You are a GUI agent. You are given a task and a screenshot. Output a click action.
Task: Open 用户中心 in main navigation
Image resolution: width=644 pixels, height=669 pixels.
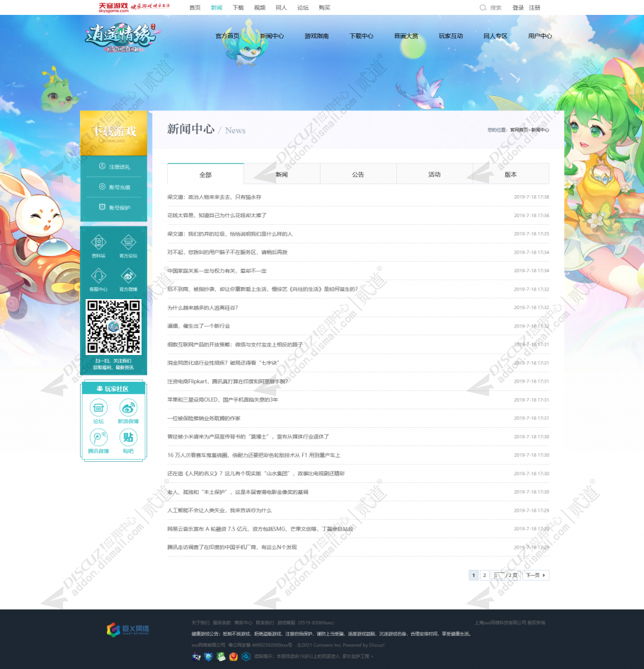coord(540,36)
